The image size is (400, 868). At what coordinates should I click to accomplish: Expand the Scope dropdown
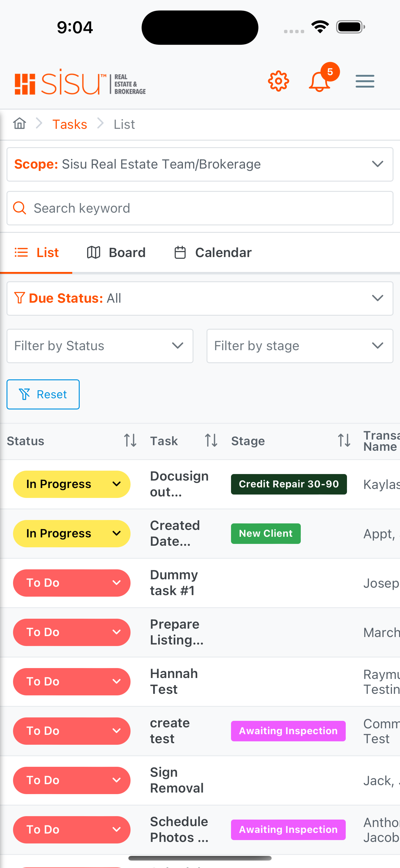(200, 165)
